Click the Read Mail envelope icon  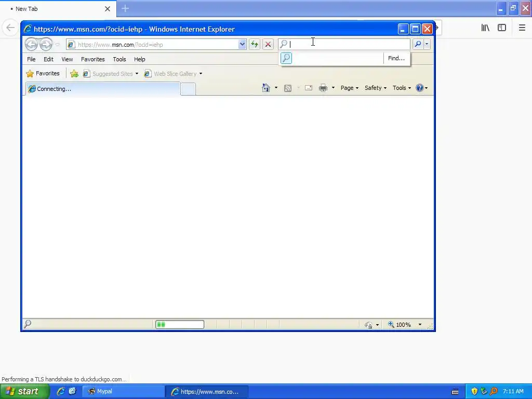[309, 88]
